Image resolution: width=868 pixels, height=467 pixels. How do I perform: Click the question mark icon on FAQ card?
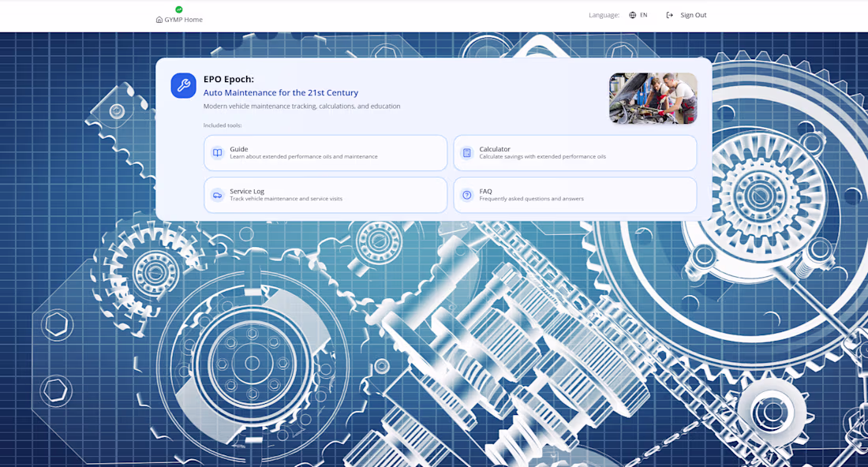click(x=466, y=195)
